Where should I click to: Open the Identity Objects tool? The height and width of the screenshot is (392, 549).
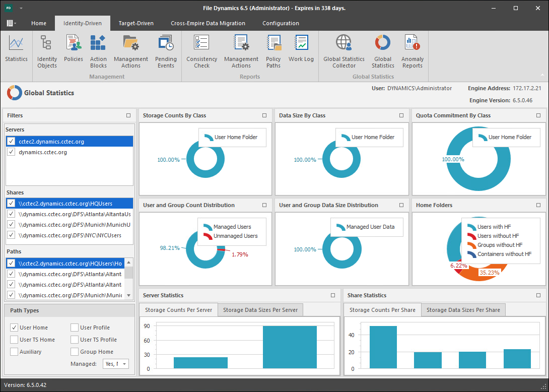click(x=47, y=51)
